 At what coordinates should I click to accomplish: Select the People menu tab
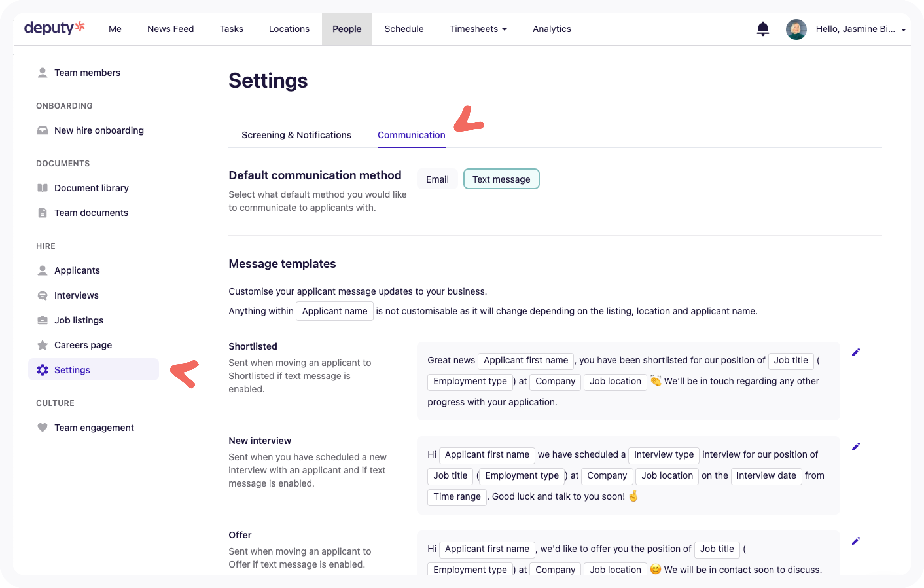[346, 29]
